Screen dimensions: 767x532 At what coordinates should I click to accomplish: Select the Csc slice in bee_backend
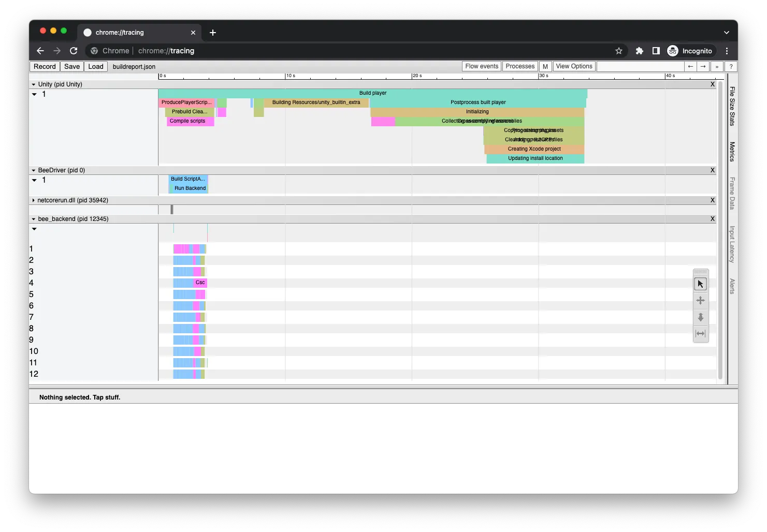(199, 283)
